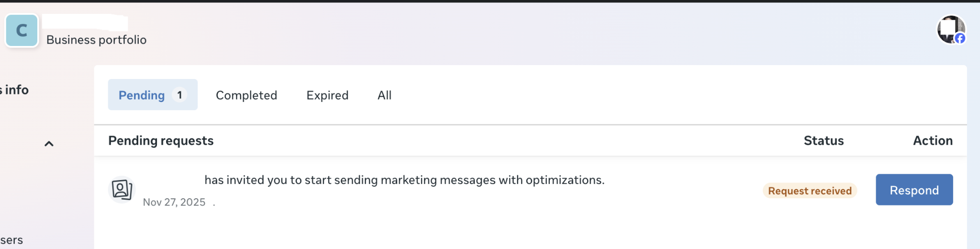Click the Action column header
980x249 pixels.
[933, 141]
